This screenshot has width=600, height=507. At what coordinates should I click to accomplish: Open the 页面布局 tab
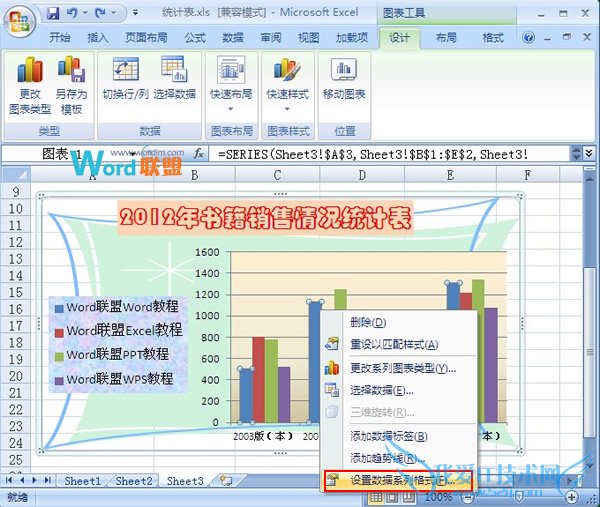pyautogui.click(x=146, y=37)
